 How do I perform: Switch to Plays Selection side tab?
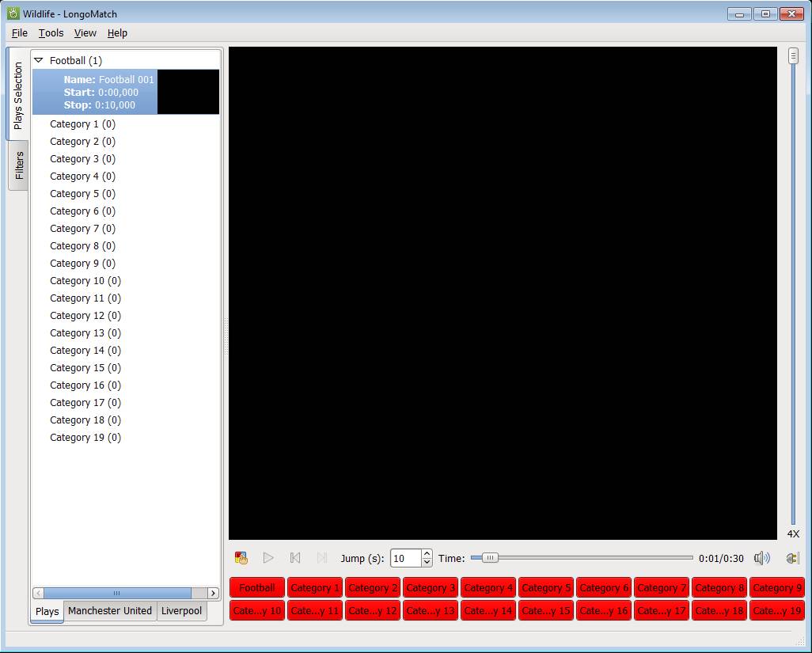click(18, 95)
